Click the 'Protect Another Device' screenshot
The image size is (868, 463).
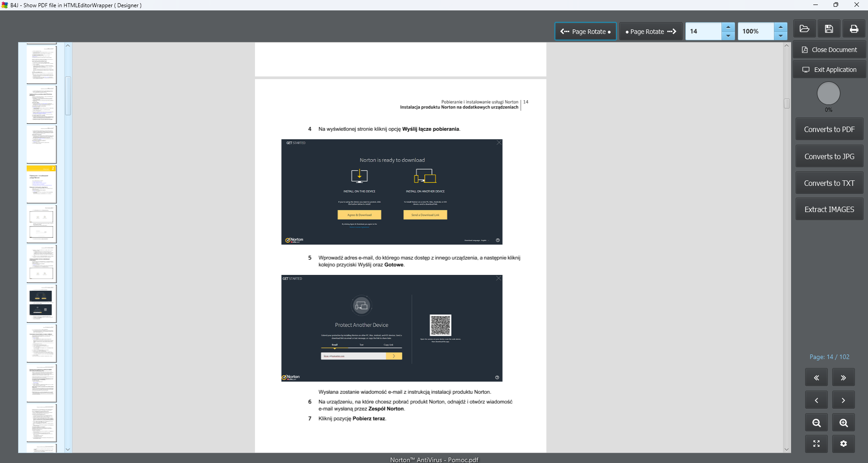click(392, 328)
